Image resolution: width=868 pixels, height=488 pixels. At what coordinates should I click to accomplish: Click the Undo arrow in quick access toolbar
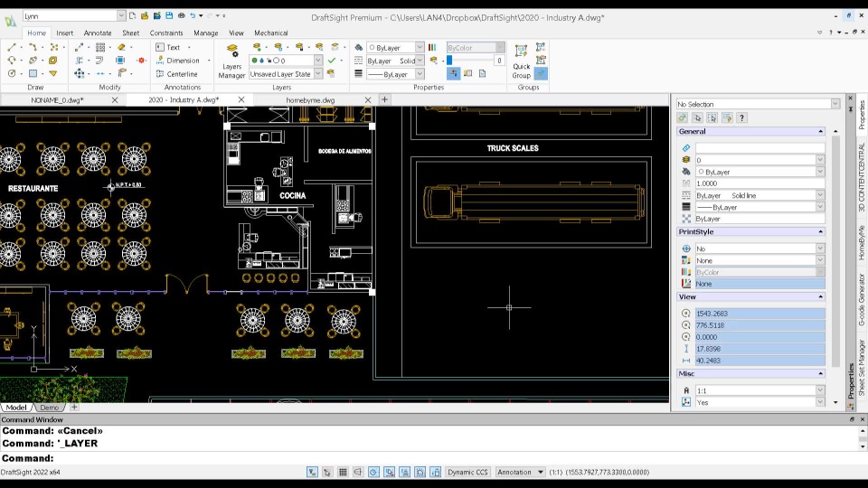pyautogui.click(x=193, y=15)
